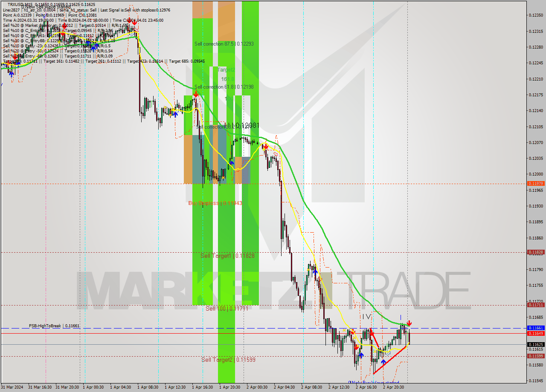Click the blue price tag 0.11661
The image size is (546, 392).
536,328
